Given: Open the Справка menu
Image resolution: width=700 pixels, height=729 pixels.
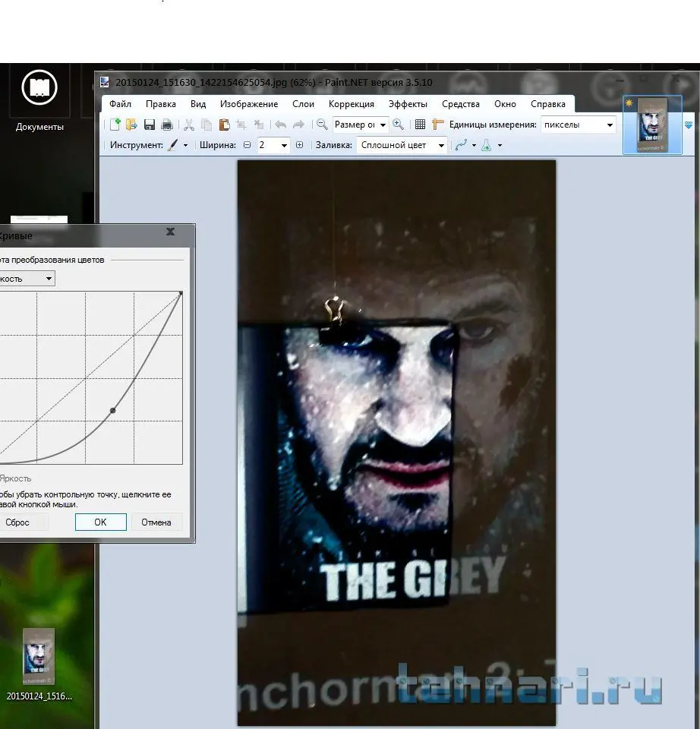Looking at the screenshot, I should [548, 104].
